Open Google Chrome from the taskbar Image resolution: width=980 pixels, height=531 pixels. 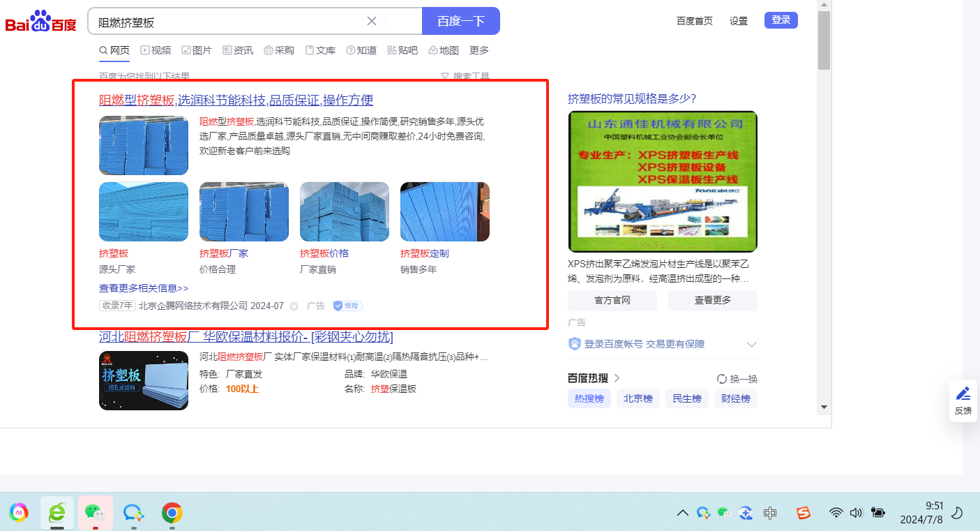172,513
